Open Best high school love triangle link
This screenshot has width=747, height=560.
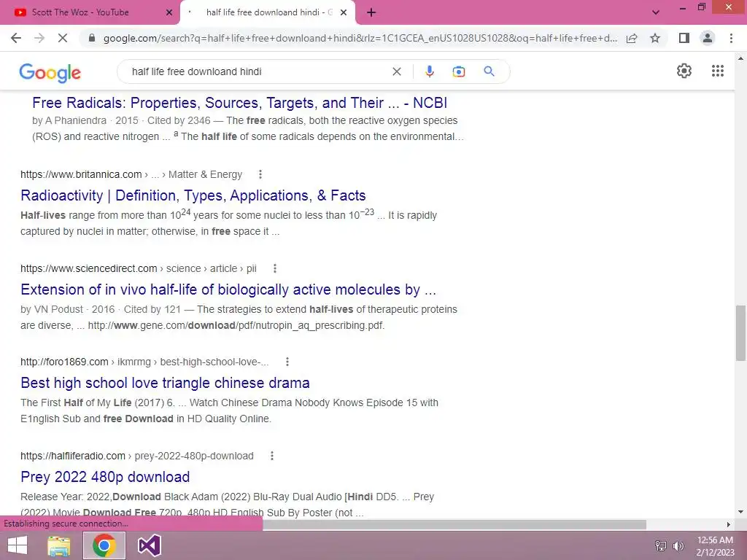click(165, 383)
